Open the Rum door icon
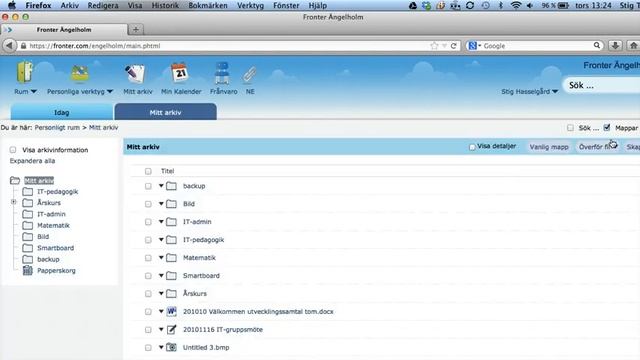Screen dimensions: 640x360 click(25, 72)
